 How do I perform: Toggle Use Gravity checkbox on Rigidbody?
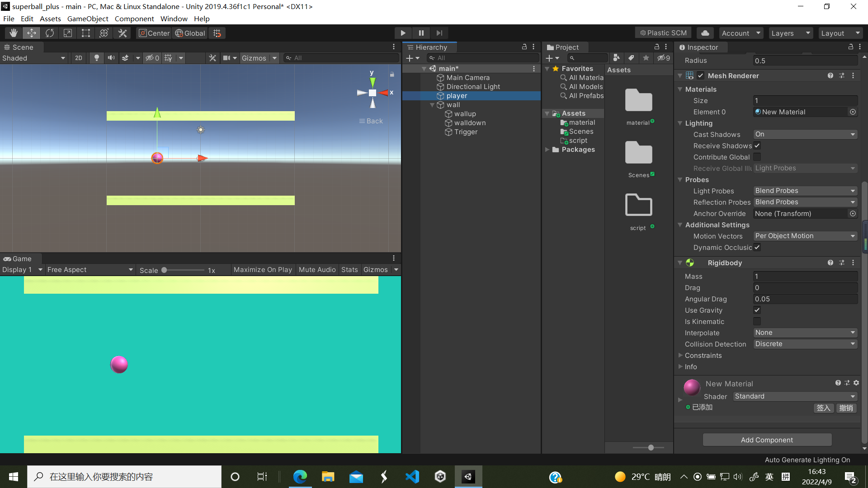coord(757,310)
